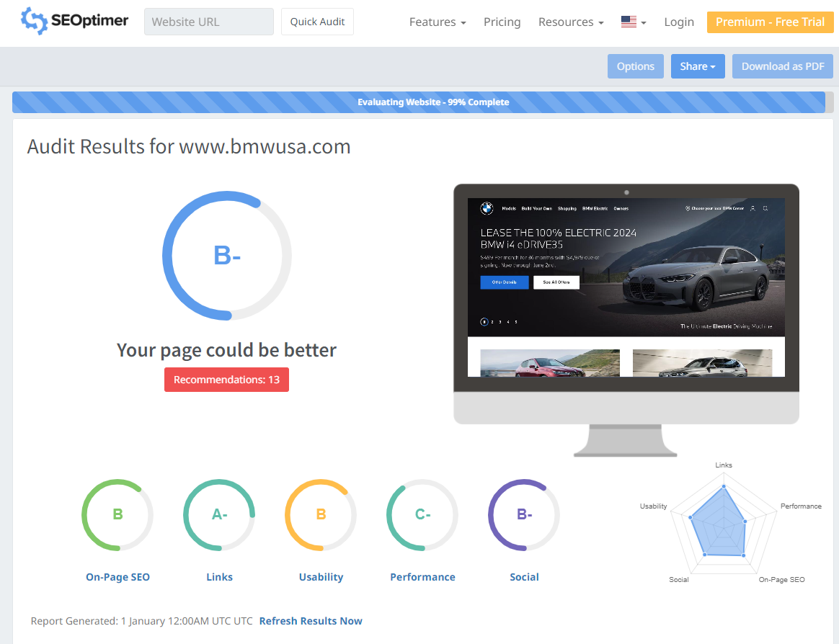Click the Links A- grade gauge
This screenshot has height=644, width=839.
click(219, 514)
